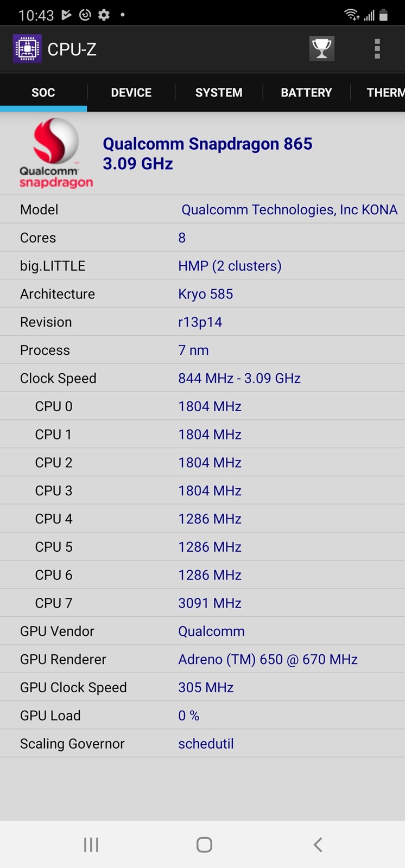
Task: Tap the Wi-Fi status icon
Action: [x=352, y=15]
